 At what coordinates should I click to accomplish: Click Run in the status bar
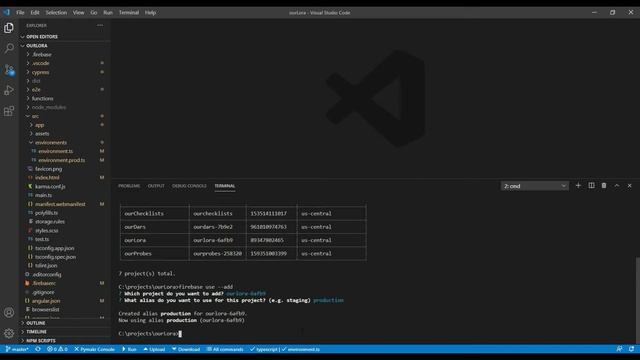coord(129,349)
